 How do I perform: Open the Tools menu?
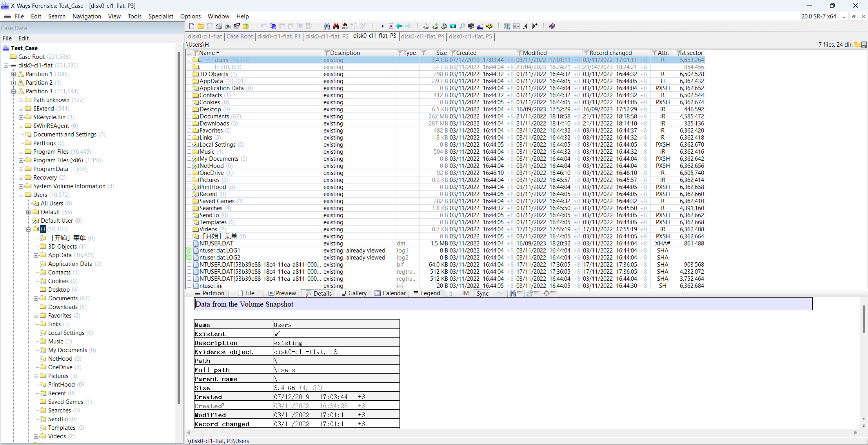[x=134, y=16]
